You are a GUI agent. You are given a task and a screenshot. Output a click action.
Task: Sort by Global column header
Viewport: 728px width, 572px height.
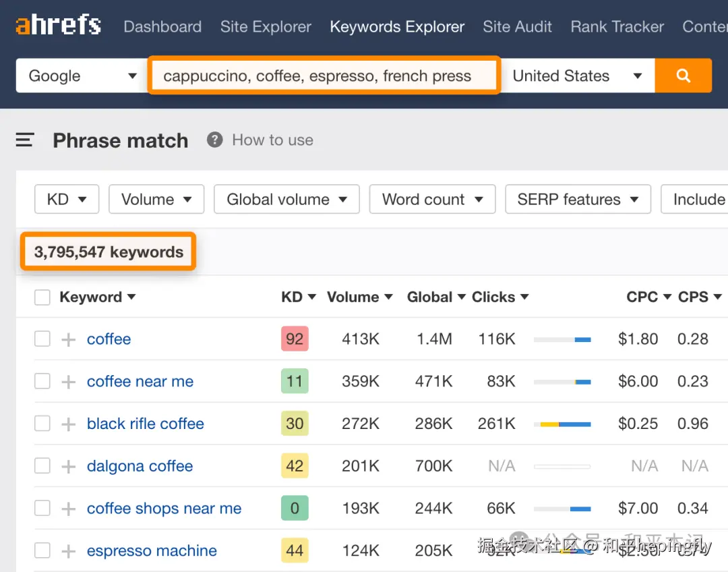point(436,297)
